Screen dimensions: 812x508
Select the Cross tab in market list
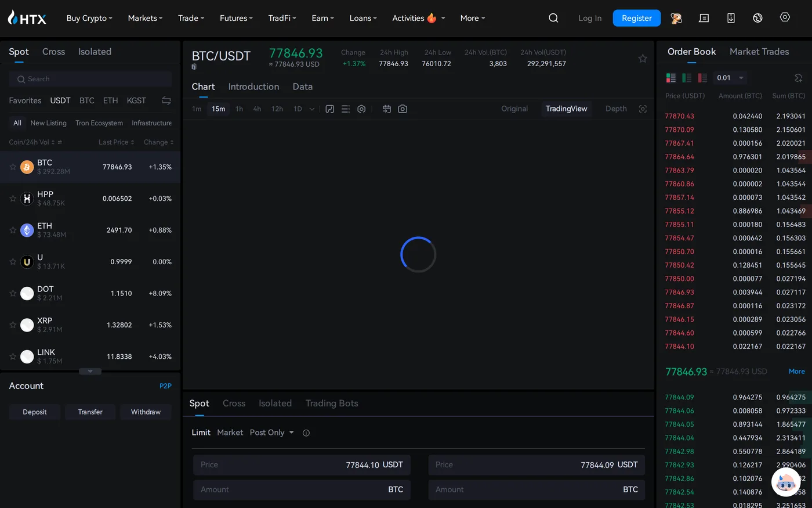53,52
